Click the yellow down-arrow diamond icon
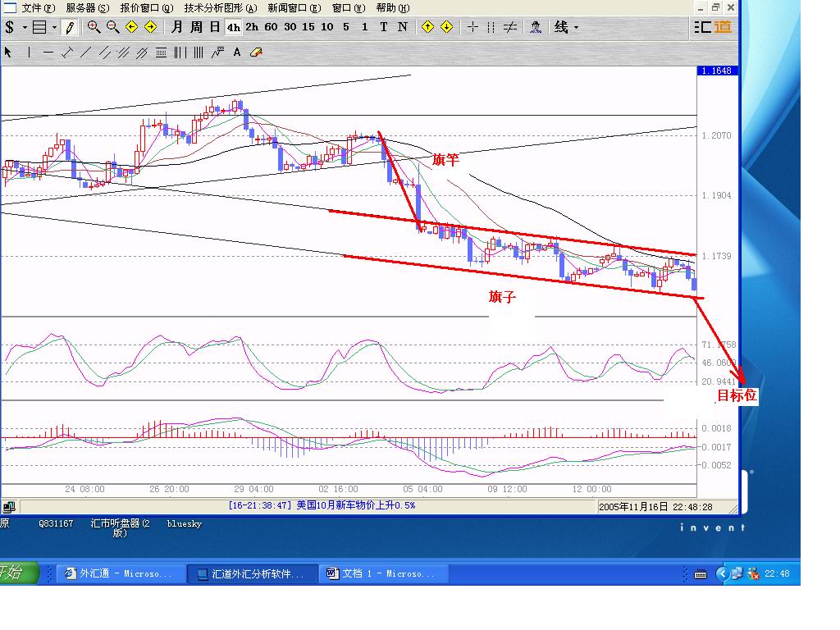 coord(446,27)
